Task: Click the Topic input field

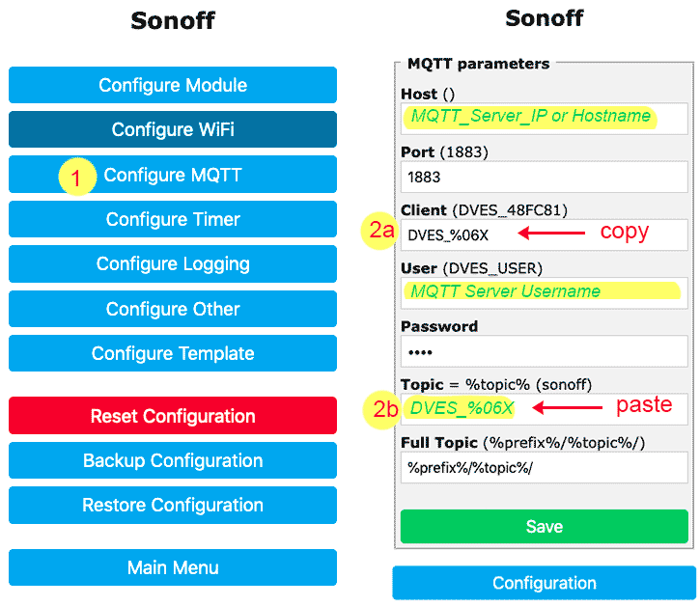Action: pyautogui.click(x=545, y=409)
